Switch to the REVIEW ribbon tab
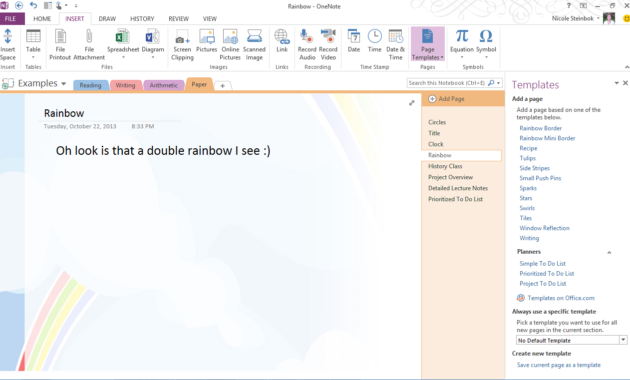This screenshot has width=630, height=380. pyautogui.click(x=178, y=18)
